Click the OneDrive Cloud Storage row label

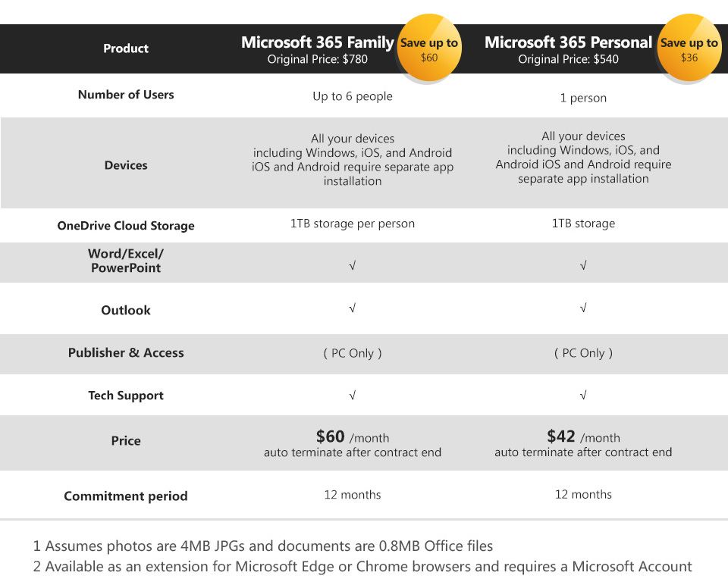pyautogui.click(x=126, y=226)
